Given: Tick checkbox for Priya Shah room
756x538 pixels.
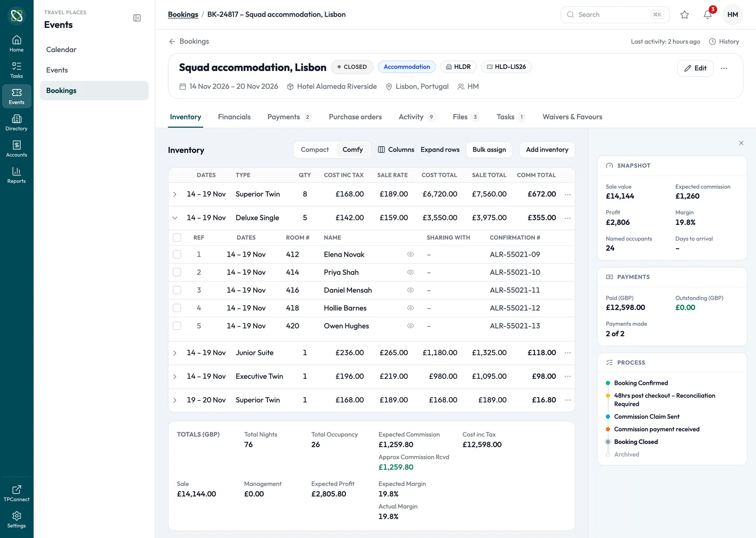Looking at the screenshot, I should coord(177,272).
